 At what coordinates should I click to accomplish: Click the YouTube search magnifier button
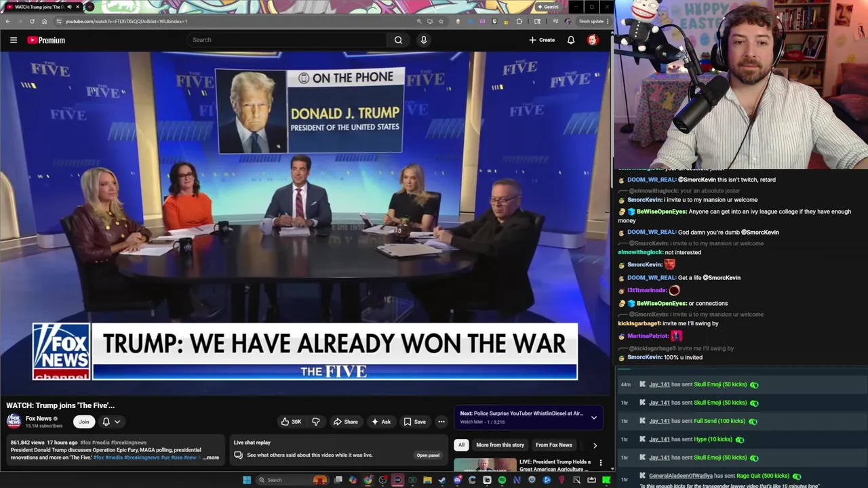pos(398,40)
